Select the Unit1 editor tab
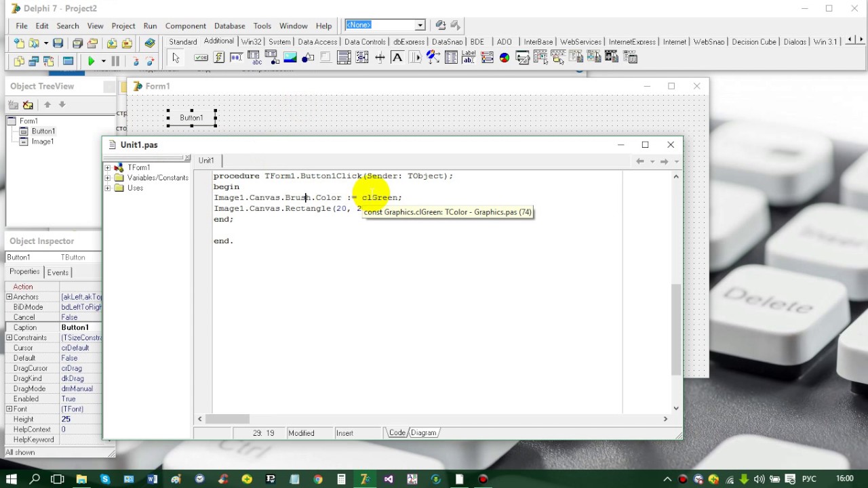The width and height of the screenshot is (868, 488). (206, 161)
